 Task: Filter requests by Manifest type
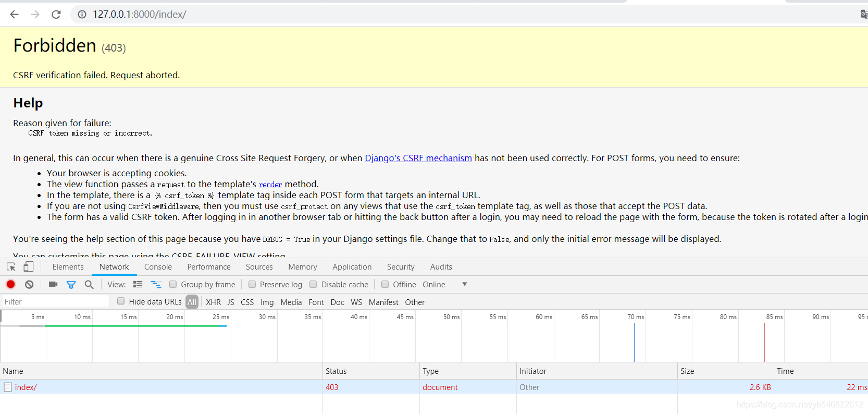click(383, 302)
